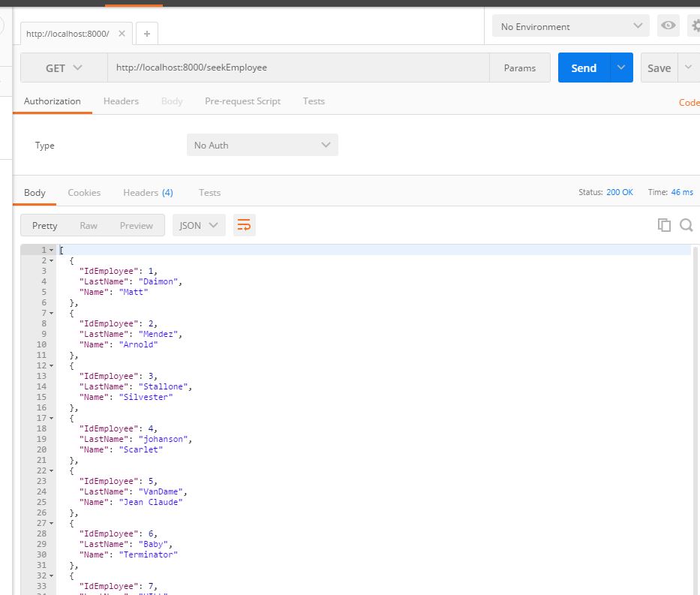This screenshot has height=595, width=700.
Task: Open environment quick look eye icon
Action: [668, 26]
